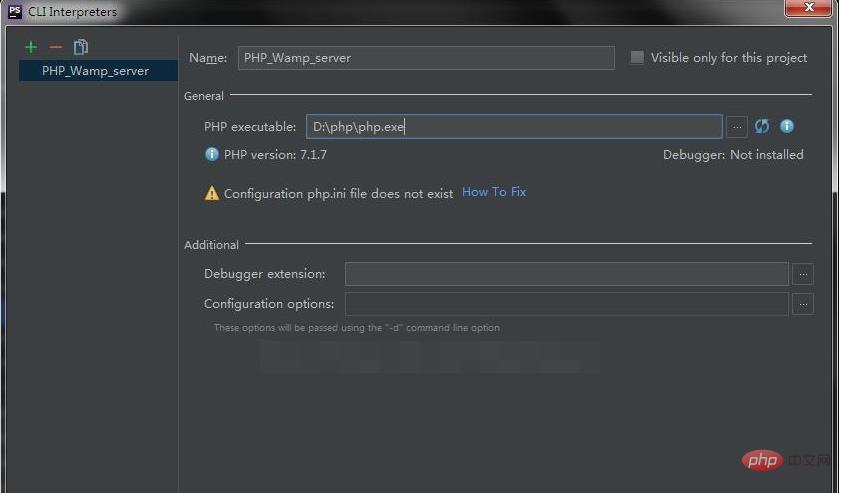Browse for a Debugger extension file
Image resolution: width=841 pixels, height=493 pixels.
pyautogui.click(x=802, y=274)
